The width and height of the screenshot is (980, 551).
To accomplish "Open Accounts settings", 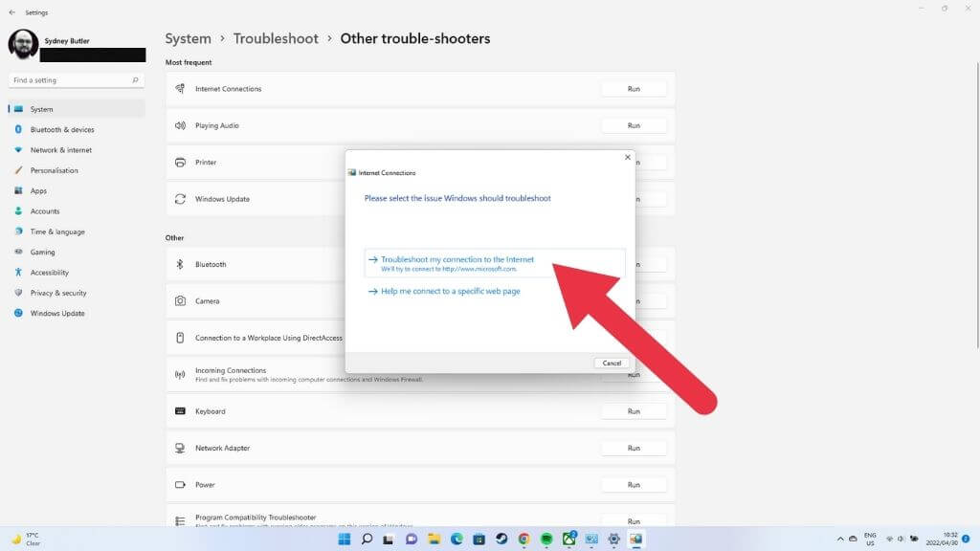I will pyautogui.click(x=77, y=211).
